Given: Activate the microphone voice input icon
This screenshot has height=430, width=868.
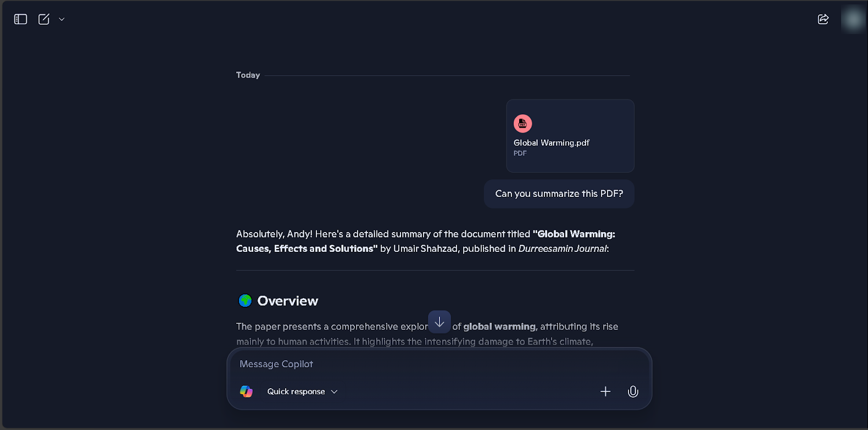Looking at the screenshot, I should click(633, 392).
